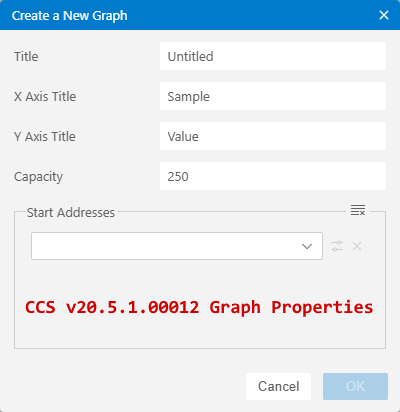This screenshot has width=400, height=412.
Task: Click the X Axis Title field
Action: 273,96
